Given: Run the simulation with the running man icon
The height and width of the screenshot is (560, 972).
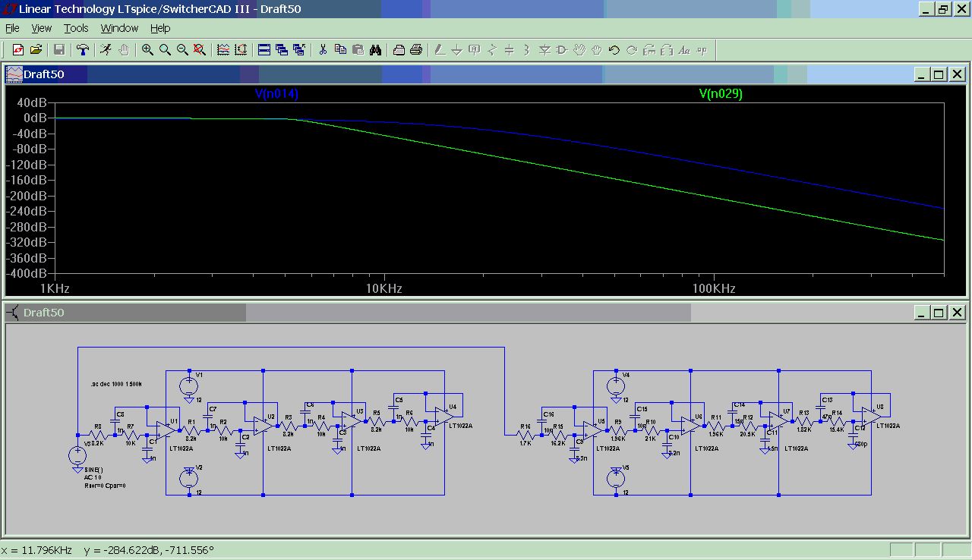Looking at the screenshot, I should (x=106, y=50).
